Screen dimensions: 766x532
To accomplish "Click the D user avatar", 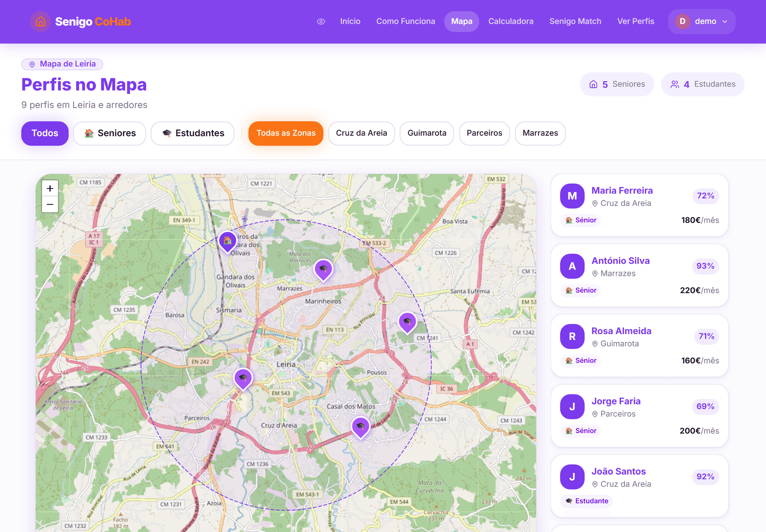I will (683, 21).
